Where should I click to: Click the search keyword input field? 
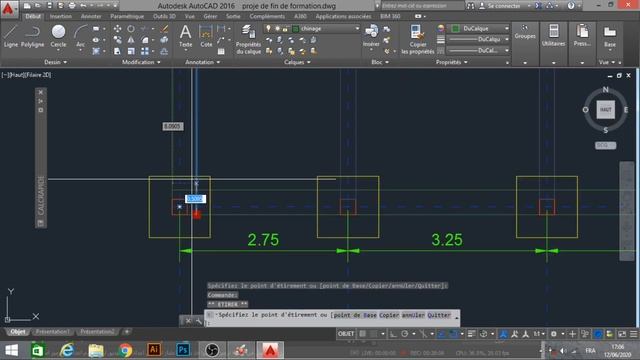422,6
